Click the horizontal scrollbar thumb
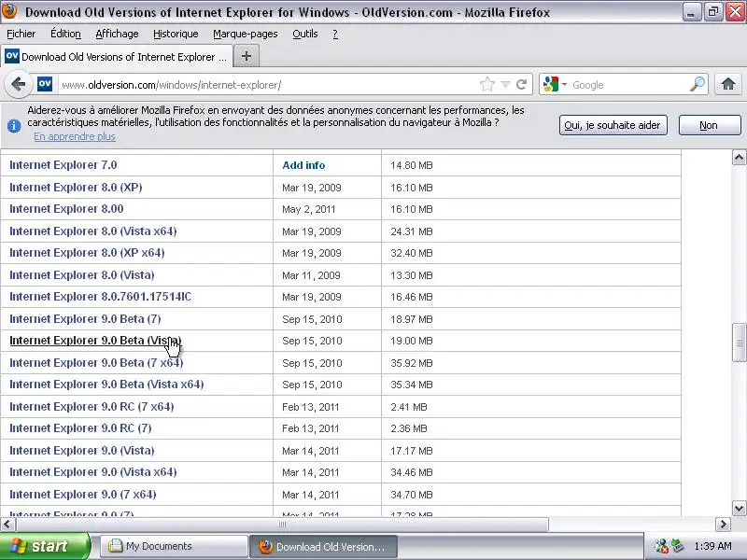The height and width of the screenshot is (560, 747). pos(282,525)
